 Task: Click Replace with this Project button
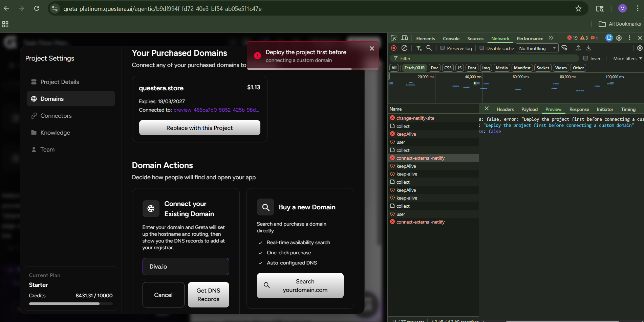pos(199,128)
